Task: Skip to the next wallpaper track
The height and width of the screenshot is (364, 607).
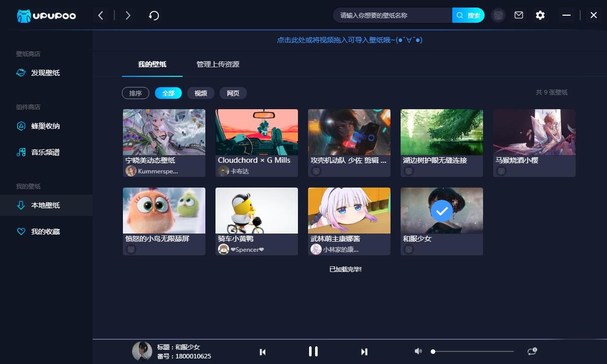Action: coord(364,351)
